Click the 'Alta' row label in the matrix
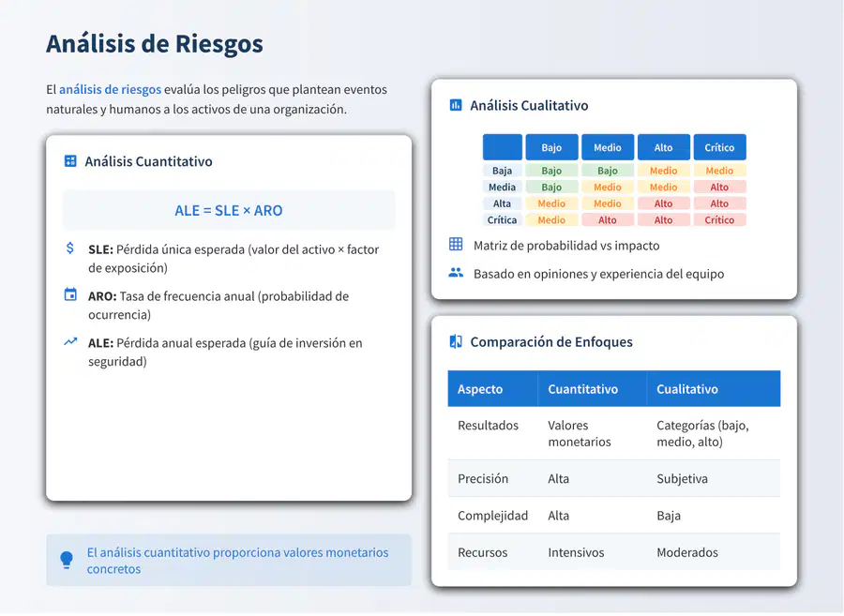 tap(503, 203)
